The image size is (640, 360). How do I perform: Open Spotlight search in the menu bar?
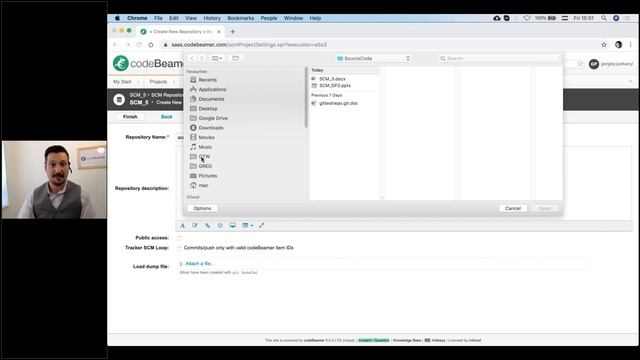point(604,18)
